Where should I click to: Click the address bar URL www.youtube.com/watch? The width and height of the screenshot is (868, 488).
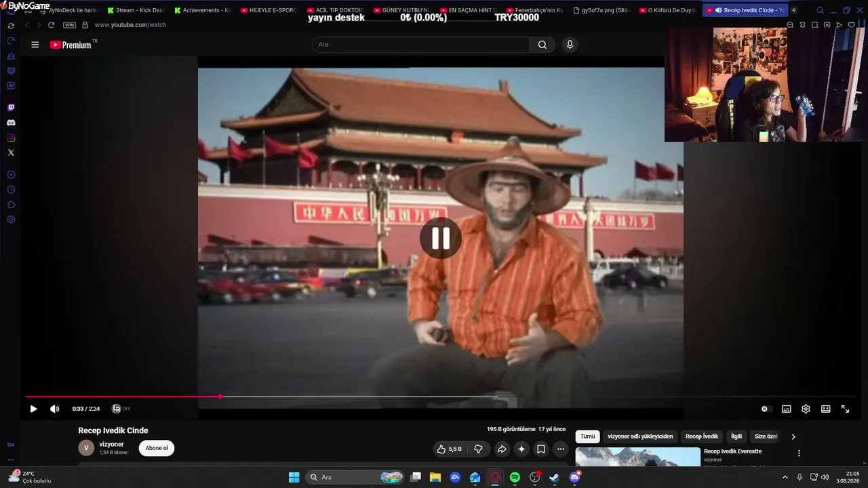point(130,25)
